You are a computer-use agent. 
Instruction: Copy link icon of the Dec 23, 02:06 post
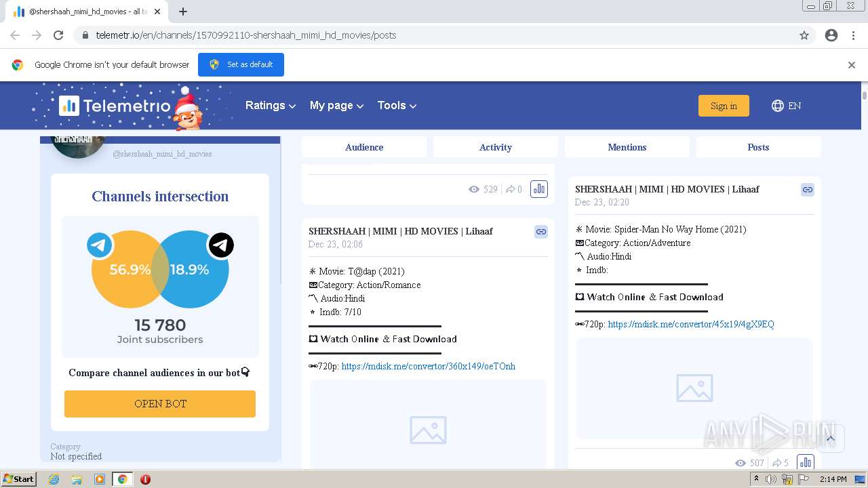coord(541,232)
